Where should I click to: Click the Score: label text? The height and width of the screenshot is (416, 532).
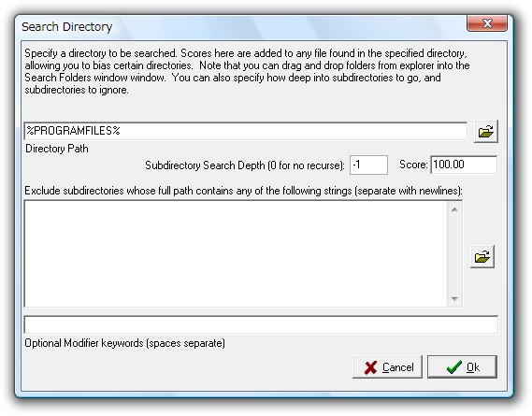click(413, 165)
